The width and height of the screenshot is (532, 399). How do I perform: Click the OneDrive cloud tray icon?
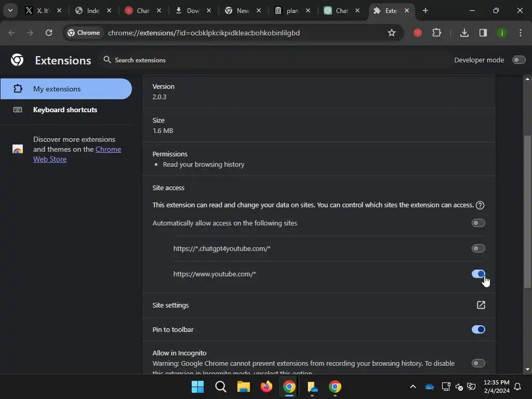click(430, 387)
